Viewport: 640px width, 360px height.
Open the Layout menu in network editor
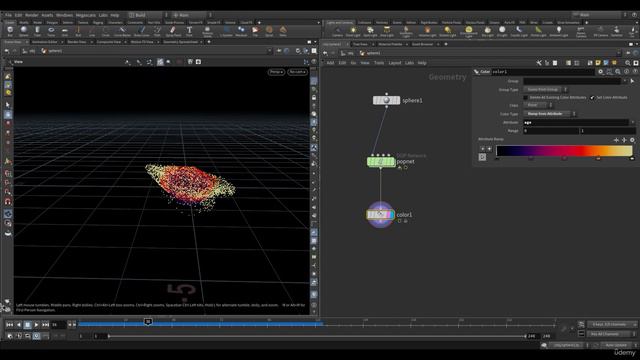click(x=394, y=63)
